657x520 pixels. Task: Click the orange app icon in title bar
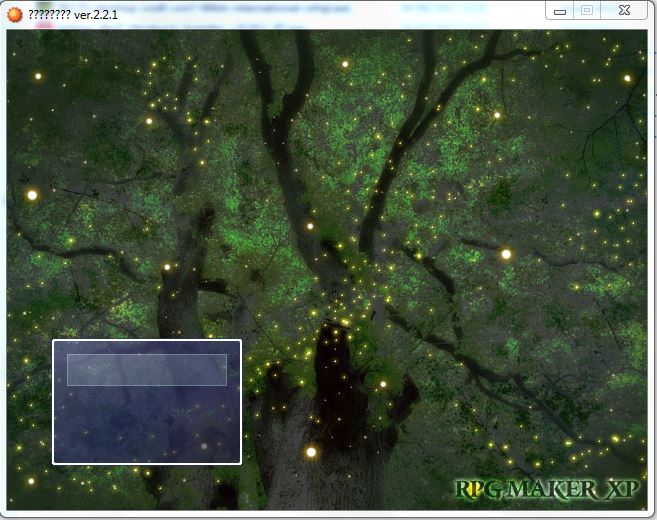(14, 14)
